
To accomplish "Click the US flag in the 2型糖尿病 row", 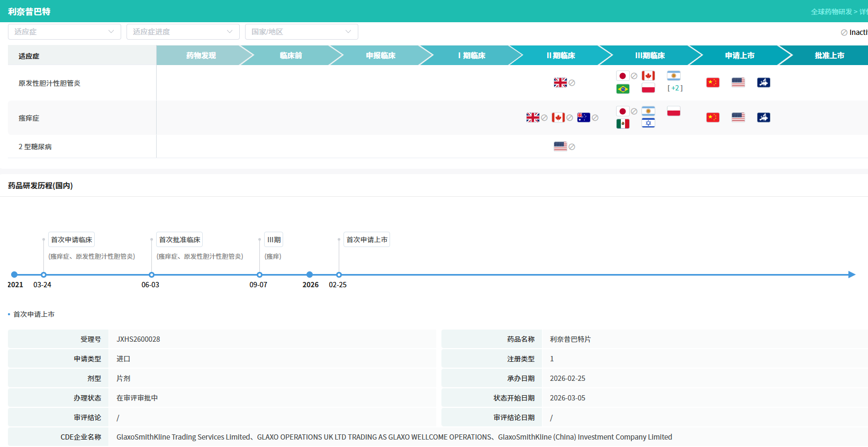I will click(x=560, y=147).
